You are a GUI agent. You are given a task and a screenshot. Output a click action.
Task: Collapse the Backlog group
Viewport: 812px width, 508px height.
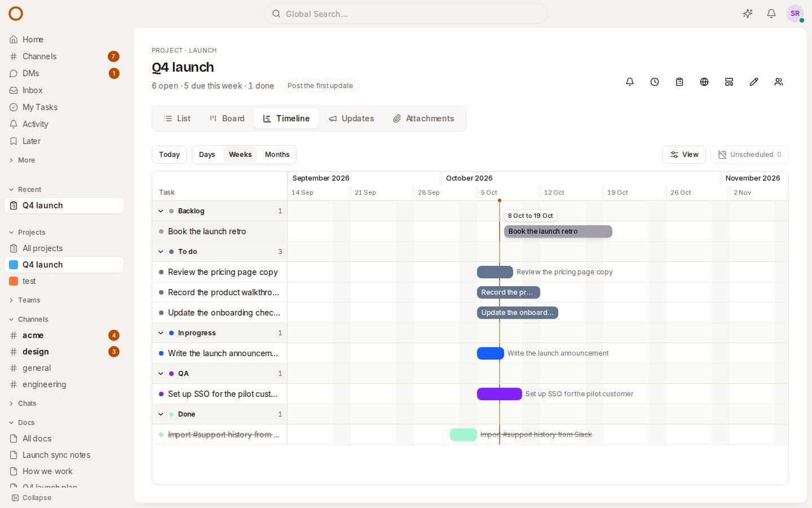point(161,211)
